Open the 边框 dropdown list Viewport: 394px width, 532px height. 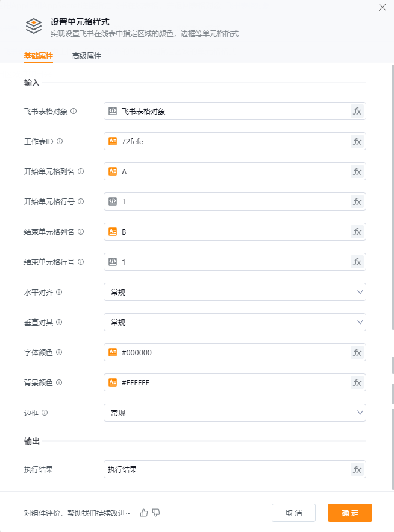[x=234, y=413]
